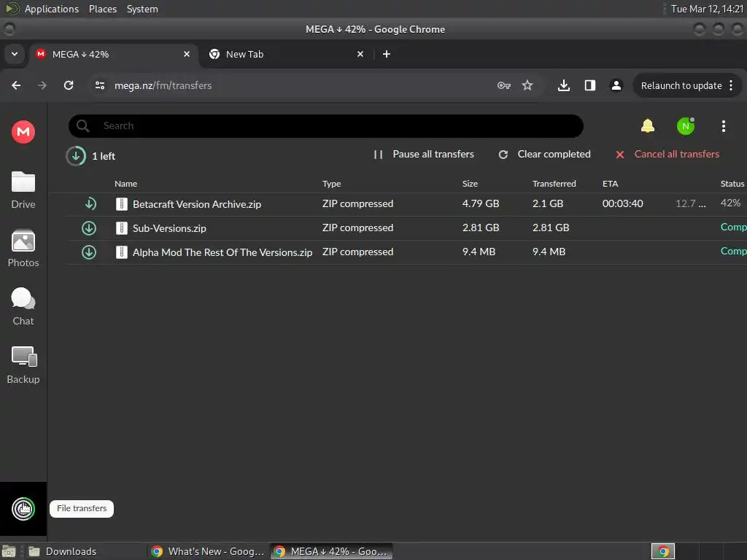Pause all transfers
Screen dimensions: 747x560
[x=424, y=155]
